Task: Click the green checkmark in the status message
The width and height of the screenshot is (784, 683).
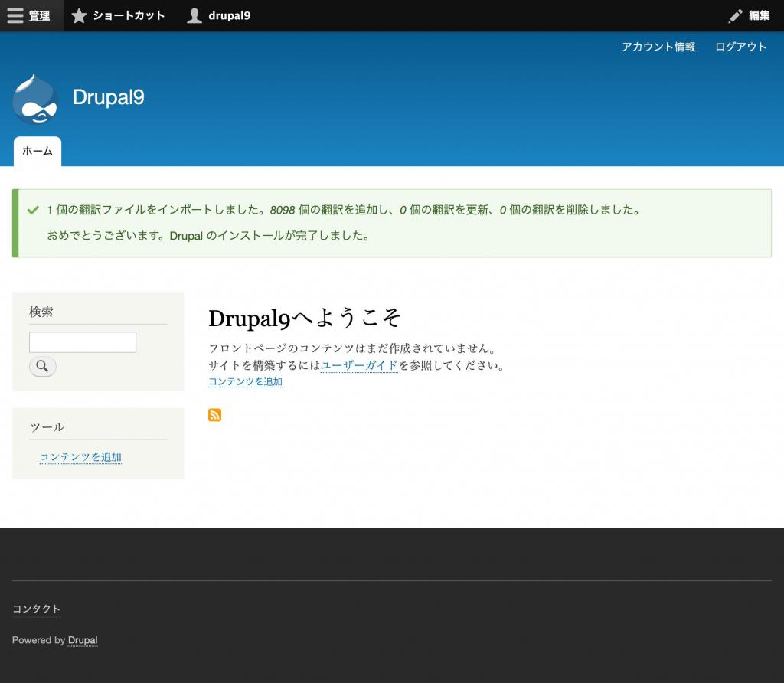Action: (33, 210)
